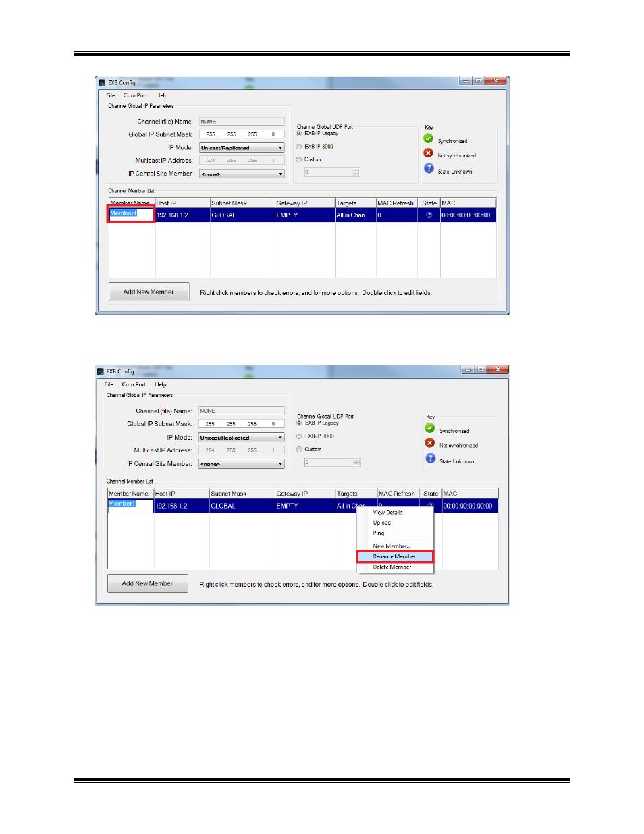
Task: Choose Rename Member from the context menu
Action: click(395, 557)
